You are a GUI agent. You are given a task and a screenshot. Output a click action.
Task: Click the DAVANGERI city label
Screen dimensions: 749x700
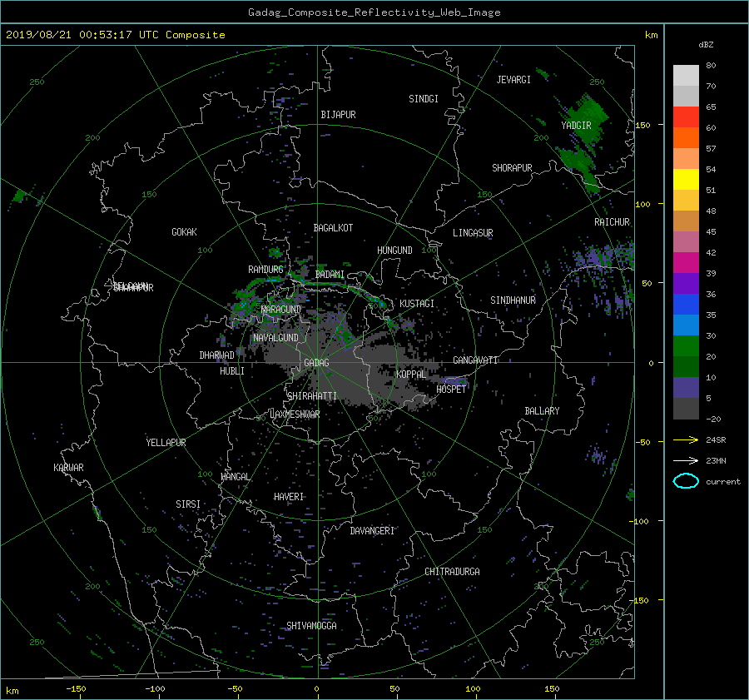pyautogui.click(x=372, y=531)
